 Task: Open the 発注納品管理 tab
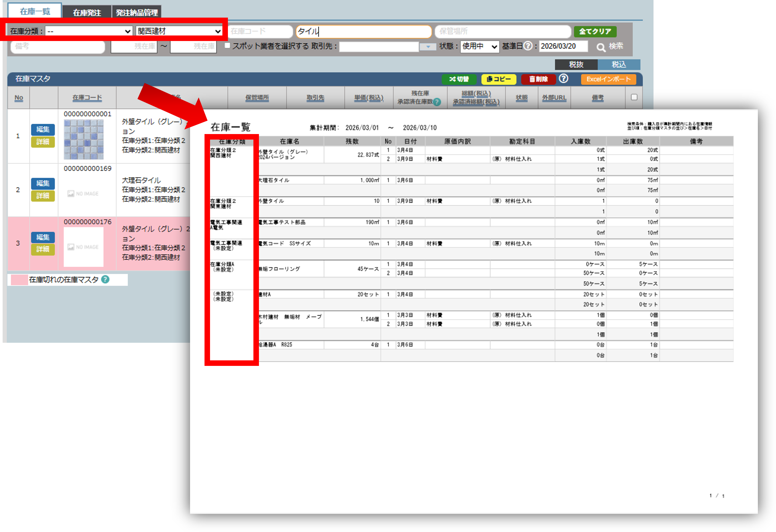(137, 13)
